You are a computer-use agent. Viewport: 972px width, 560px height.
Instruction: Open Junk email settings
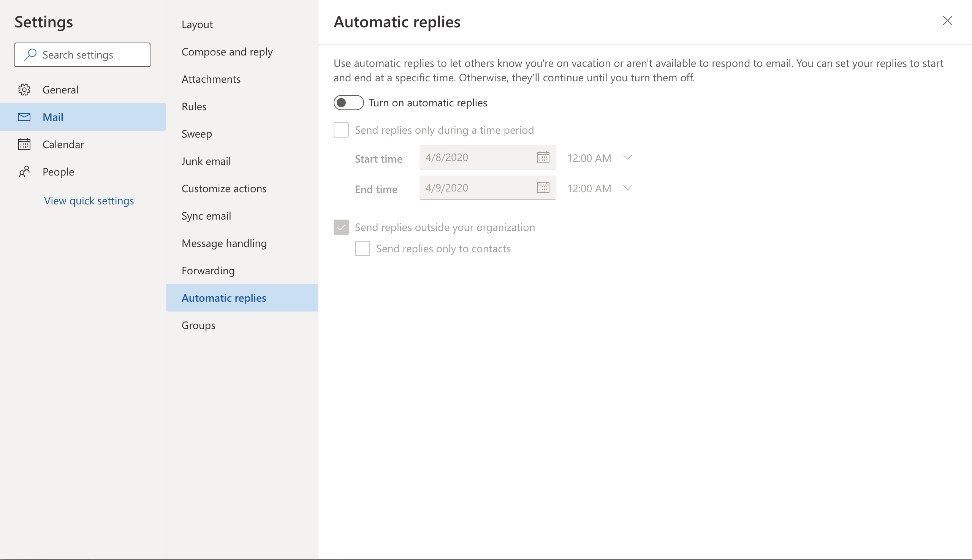242,161
